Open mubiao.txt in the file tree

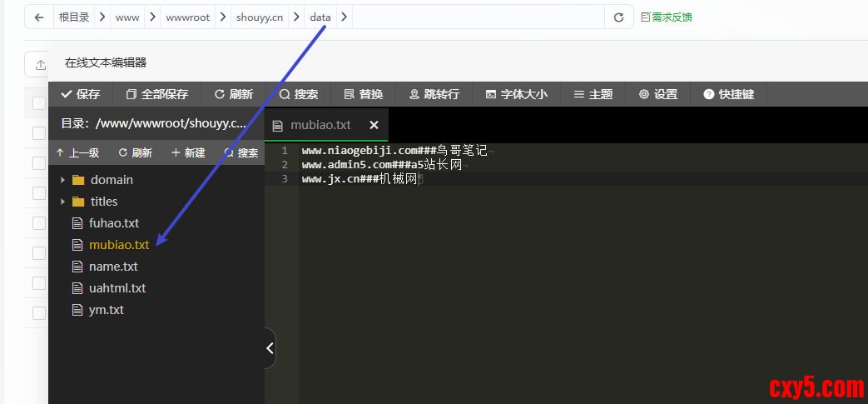(x=119, y=244)
